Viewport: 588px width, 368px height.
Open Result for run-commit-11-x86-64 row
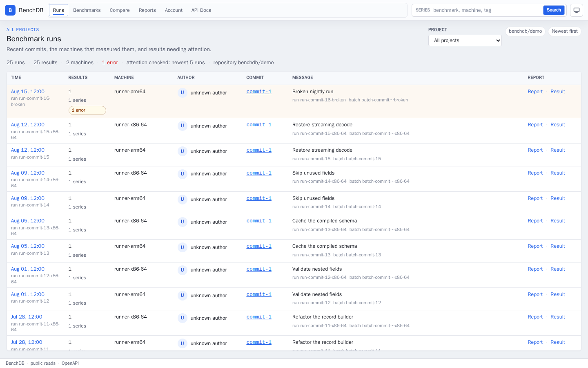point(558,317)
